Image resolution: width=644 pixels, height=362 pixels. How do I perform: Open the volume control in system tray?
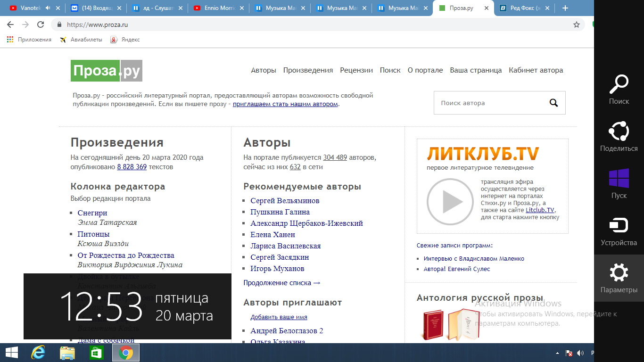580,353
